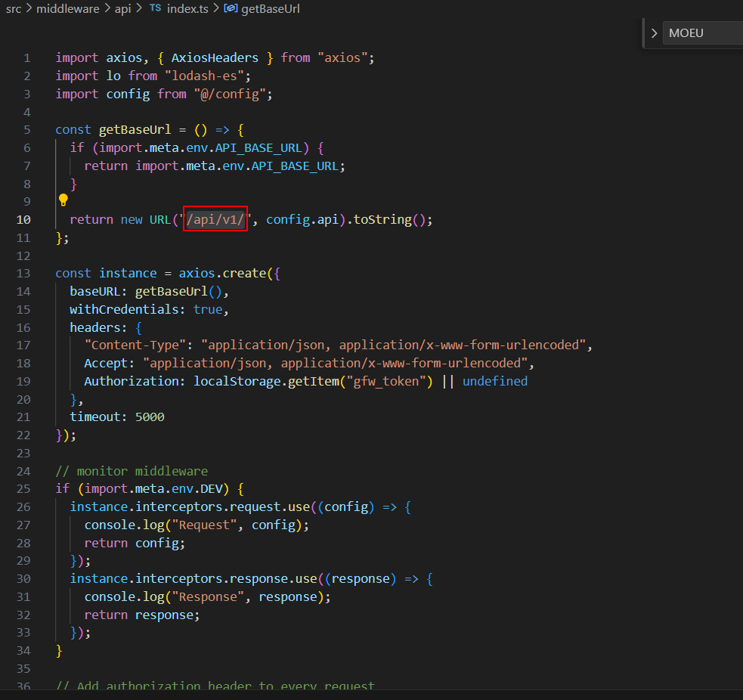Click the "// monitor middleware" comment
Viewport: 743px width, 700px height.
[131, 471]
